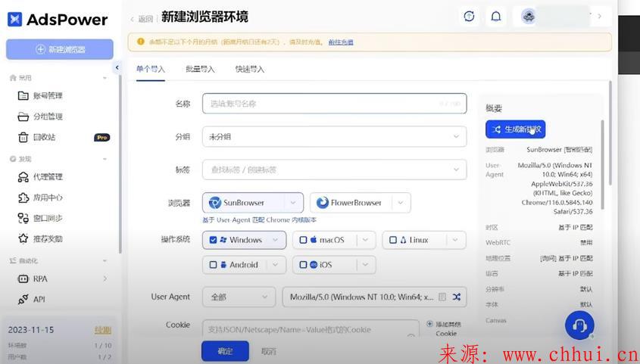This screenshot has width=640, height=364.
Task: Open 分组管理 in the sidebar
Action: pos(40,117)
